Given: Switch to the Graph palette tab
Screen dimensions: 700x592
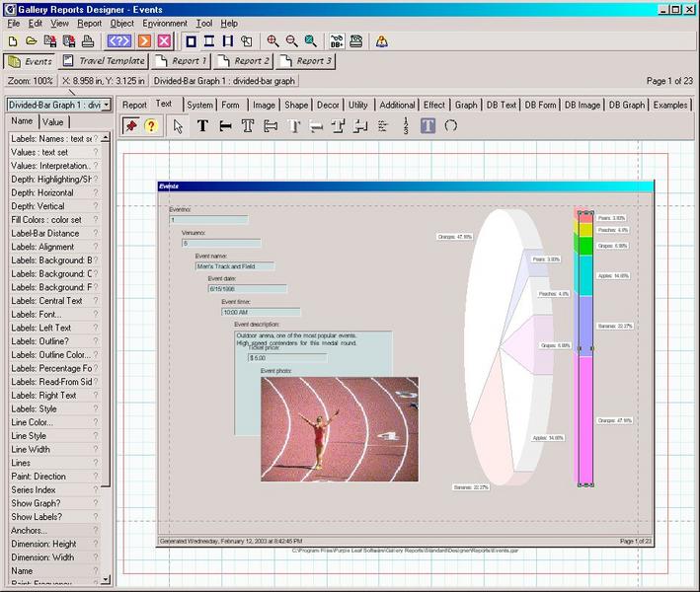Looking at the screenshot, I should point(466,105).
